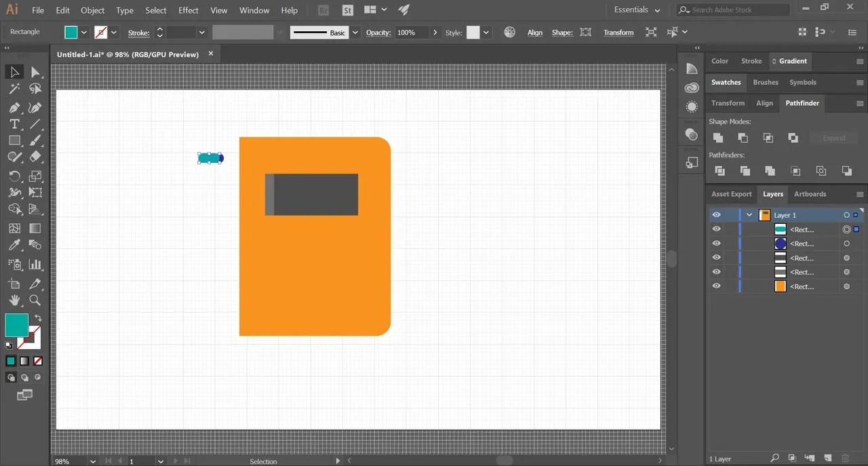This screenshot has width=868, height=466.
Task: Click the Shape label in control bar
Action: click(x=561, y=33)
